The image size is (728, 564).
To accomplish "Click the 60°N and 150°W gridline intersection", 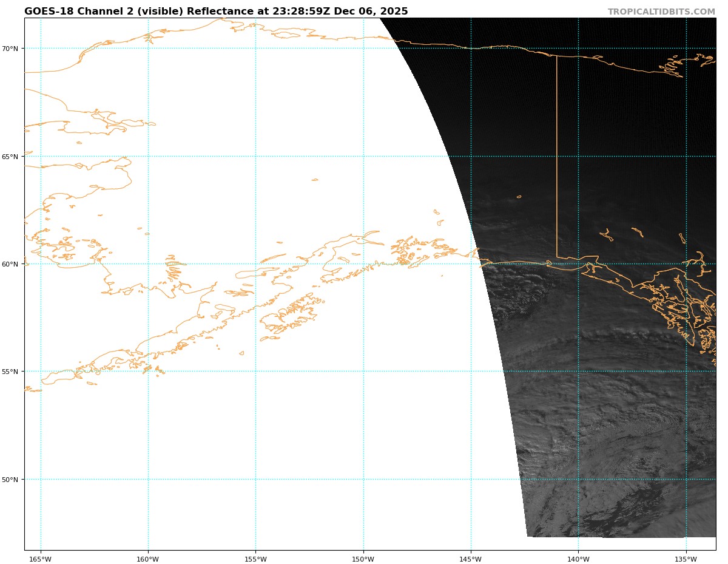I will click(363, 264).
